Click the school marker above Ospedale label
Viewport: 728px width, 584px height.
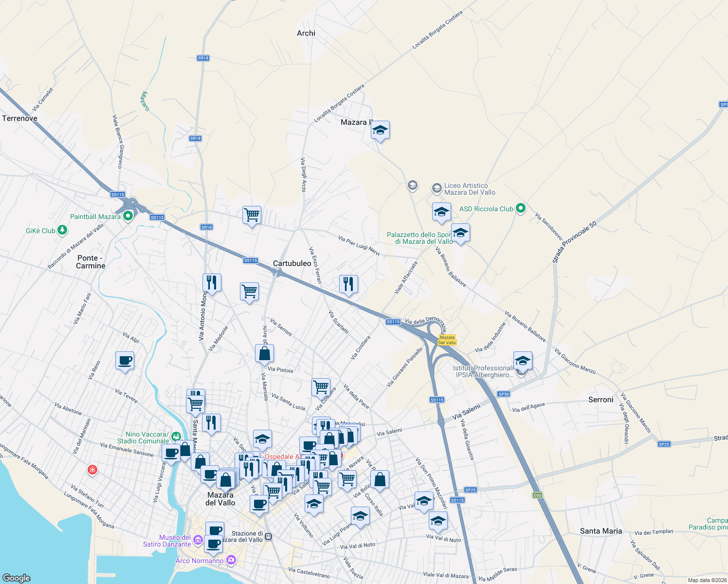262,439
